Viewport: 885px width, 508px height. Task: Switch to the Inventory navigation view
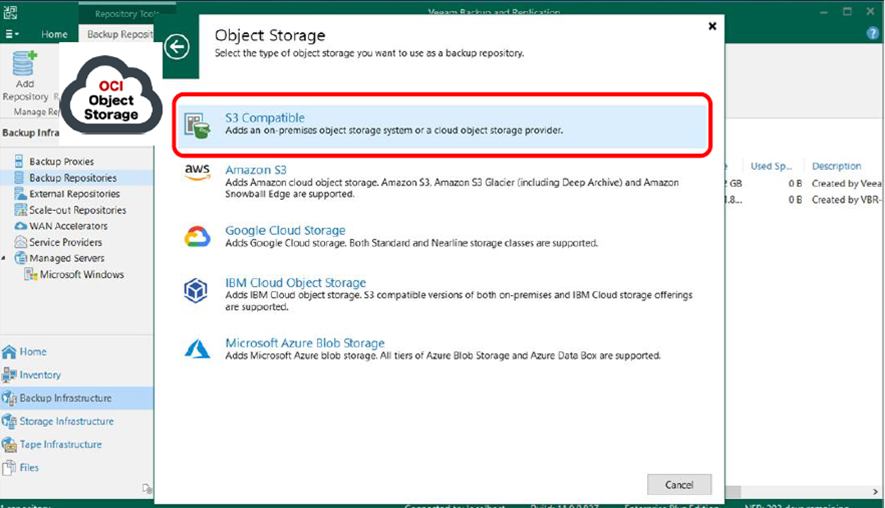click(40, 375)
